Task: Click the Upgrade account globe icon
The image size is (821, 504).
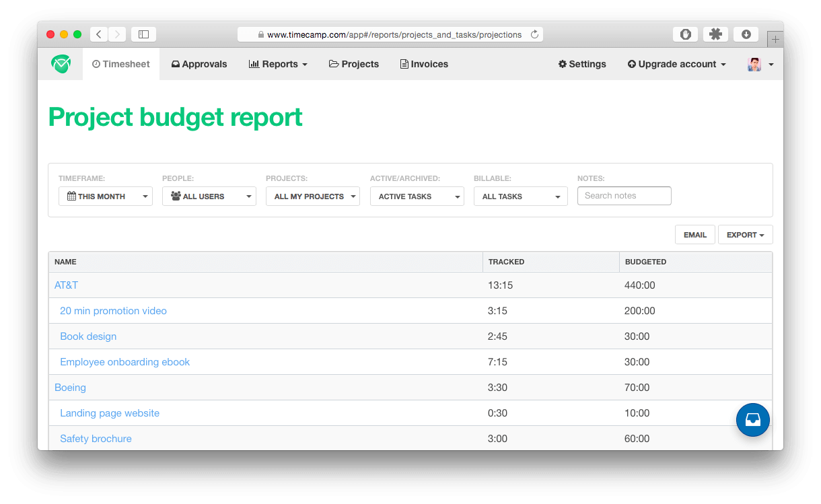Action: coord(633,64)
